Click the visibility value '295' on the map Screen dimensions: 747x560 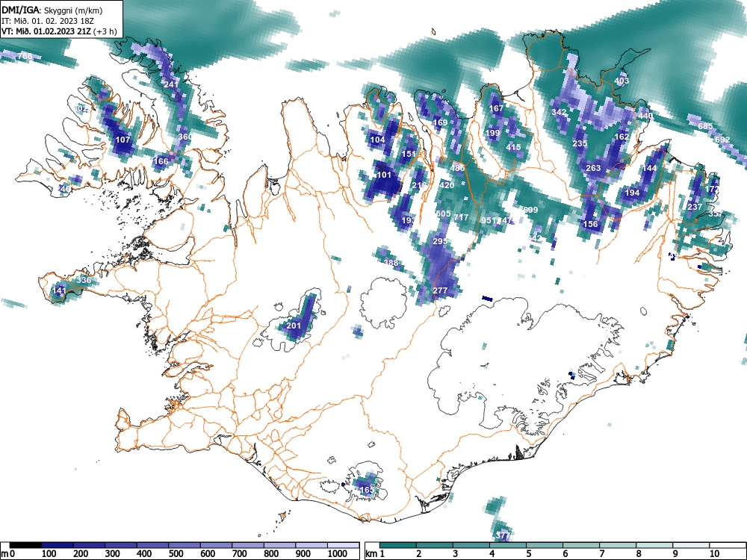[440, 241]
